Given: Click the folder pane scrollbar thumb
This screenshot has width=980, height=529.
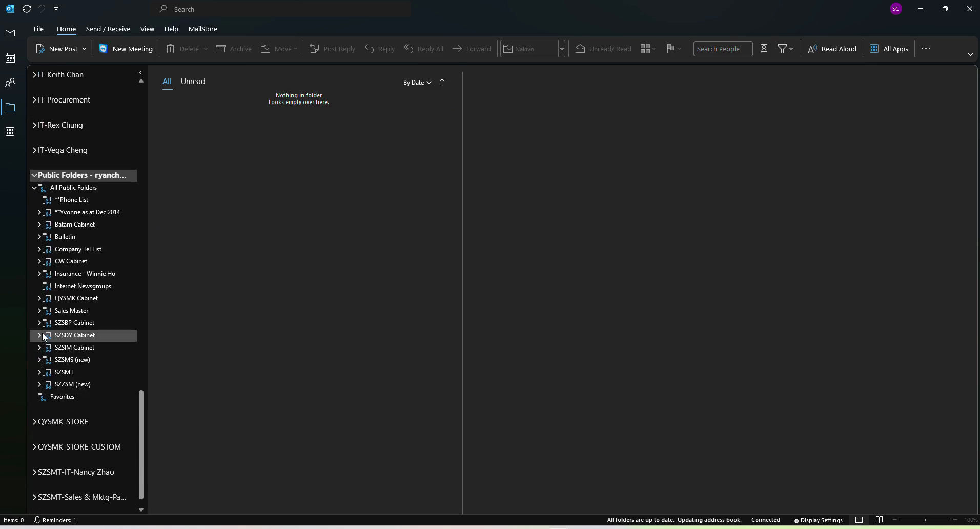Looking at the screenshot, I should point(141,444).
